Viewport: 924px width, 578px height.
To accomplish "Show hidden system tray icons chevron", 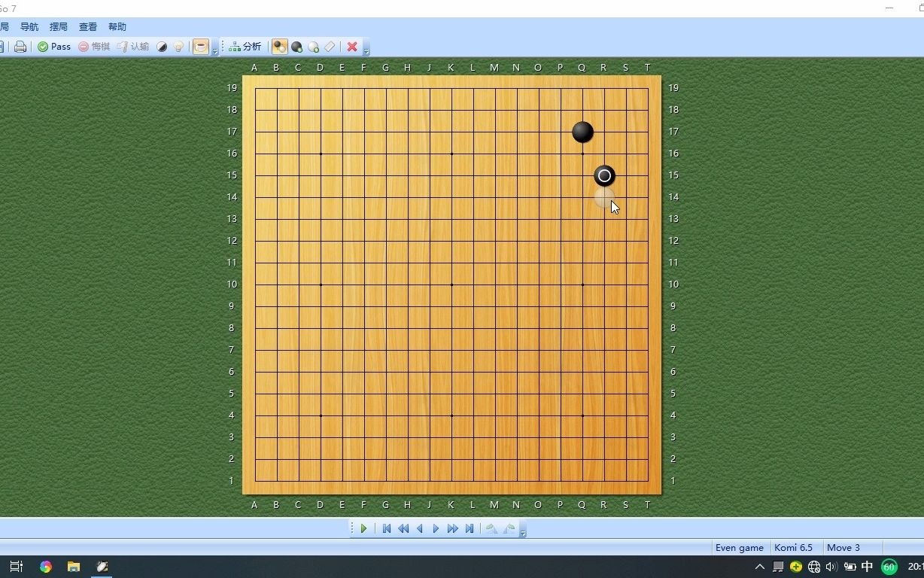I will click(759, 567).
